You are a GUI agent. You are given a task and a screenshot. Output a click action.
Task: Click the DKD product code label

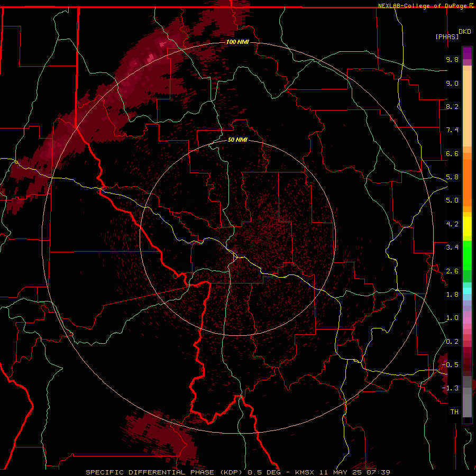coord(465,32)
